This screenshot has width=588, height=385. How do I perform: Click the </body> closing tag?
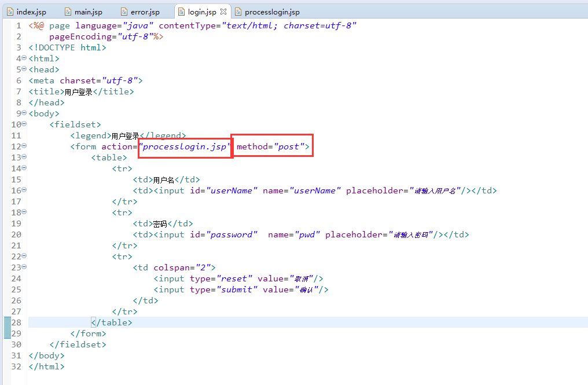tap(46, 355)
